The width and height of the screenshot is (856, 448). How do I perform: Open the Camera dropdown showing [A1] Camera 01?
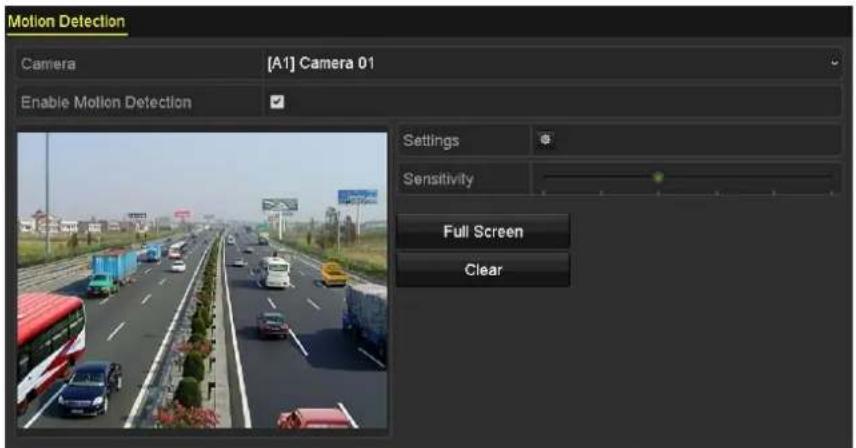tap(553, 63)
